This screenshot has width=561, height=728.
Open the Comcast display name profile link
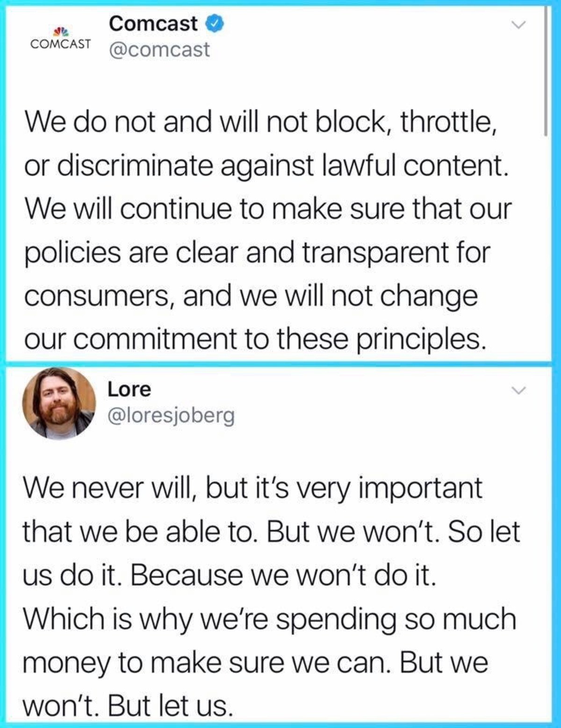[x=153, y=24]
